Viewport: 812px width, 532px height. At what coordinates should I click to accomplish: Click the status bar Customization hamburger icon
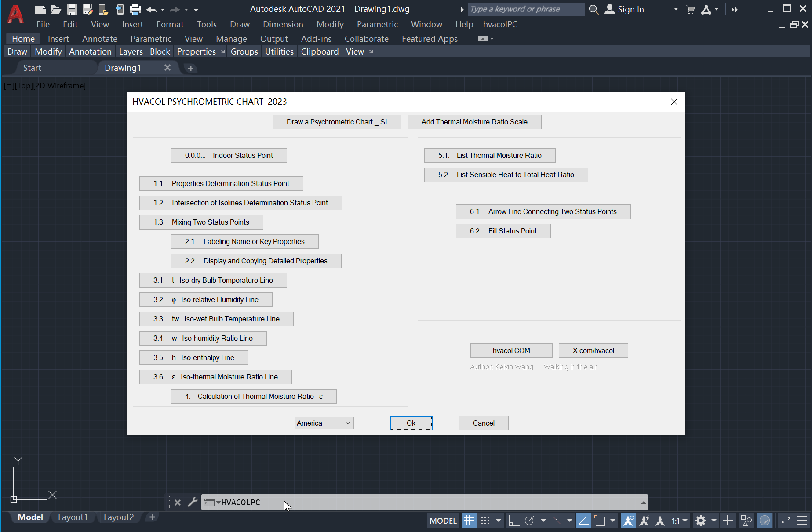[x=802, y=521]
